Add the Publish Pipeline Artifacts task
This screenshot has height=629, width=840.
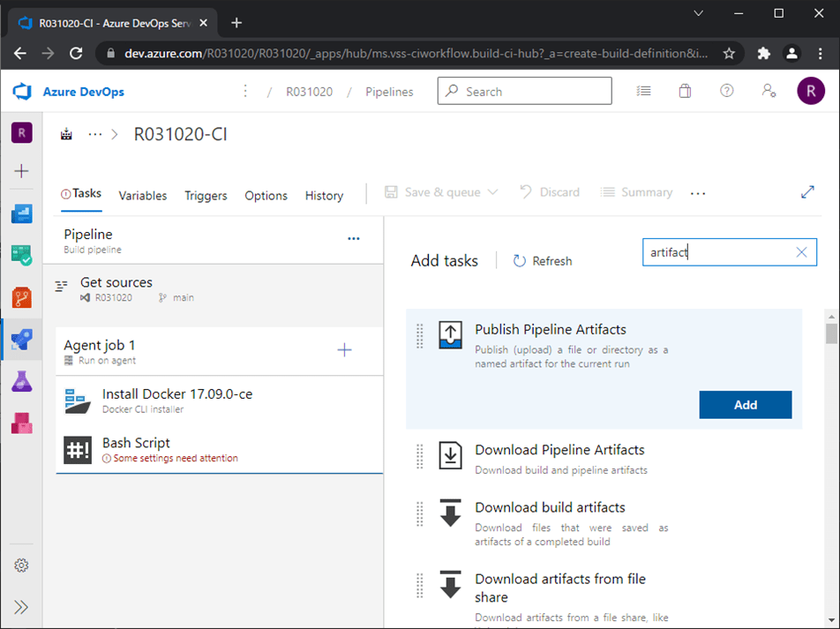(x=746, y=405)
